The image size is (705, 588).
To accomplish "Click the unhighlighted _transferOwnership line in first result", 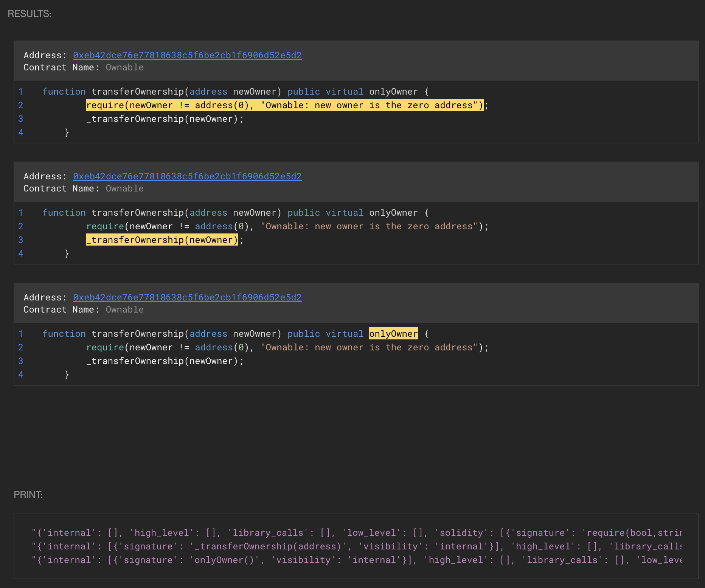I will pyautogui.click(x=165, y=119).
